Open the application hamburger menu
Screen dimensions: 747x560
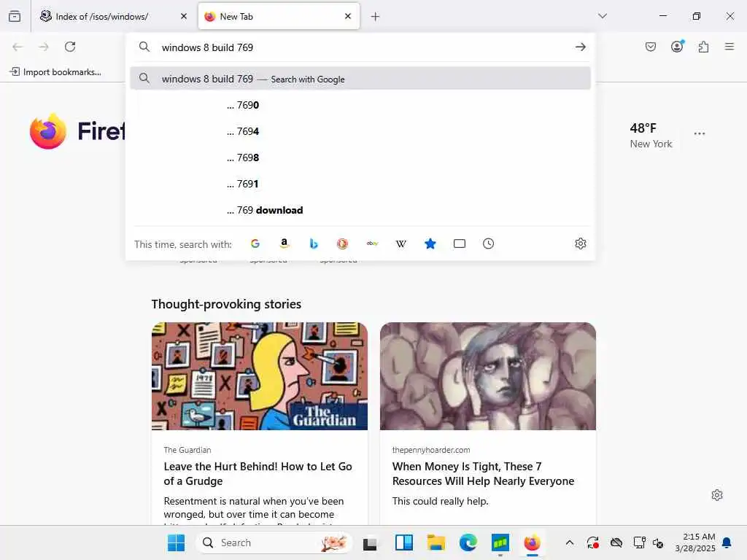729,47
